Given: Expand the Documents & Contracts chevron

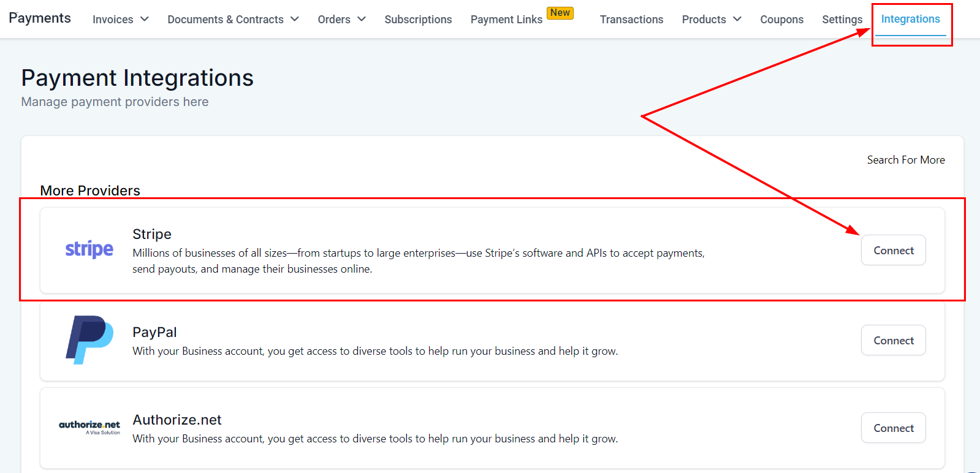Looking at the screenshot, I should [295, 19].
